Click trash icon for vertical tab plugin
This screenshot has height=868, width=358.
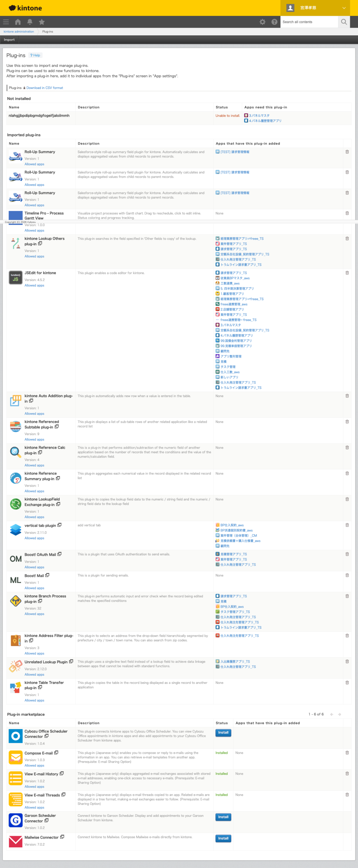pos(347,525)
